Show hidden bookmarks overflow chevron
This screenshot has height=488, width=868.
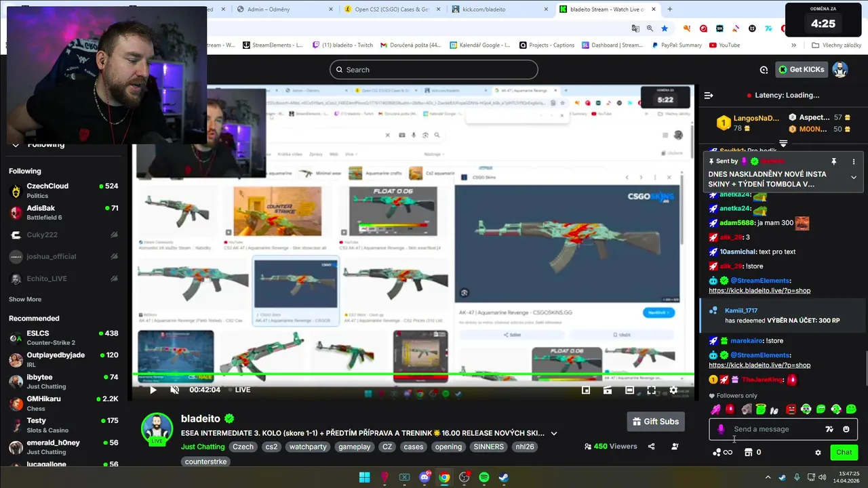[x=794, y=45]
